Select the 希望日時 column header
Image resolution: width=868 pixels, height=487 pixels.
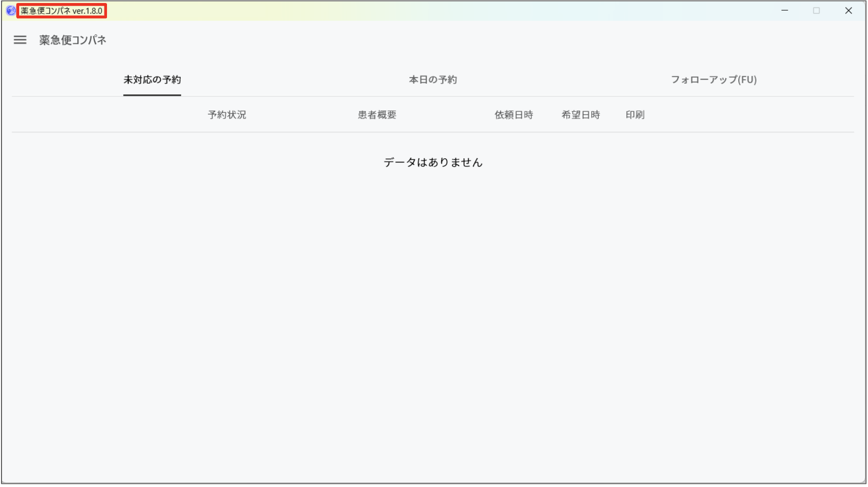point(581,114)
